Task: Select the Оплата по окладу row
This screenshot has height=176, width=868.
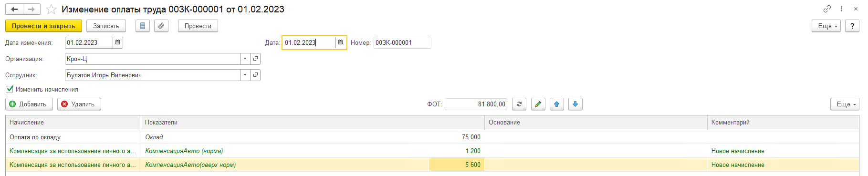Action: (432, 137)
